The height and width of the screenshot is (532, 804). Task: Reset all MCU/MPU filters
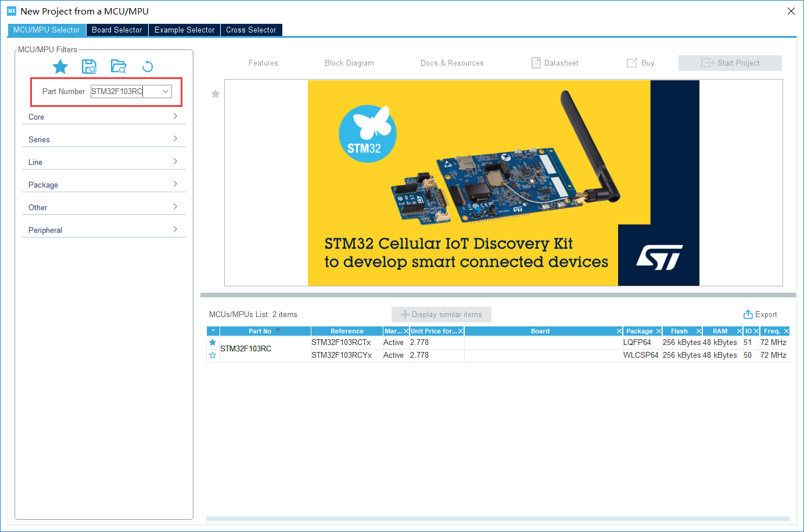[x=148, y=66]
